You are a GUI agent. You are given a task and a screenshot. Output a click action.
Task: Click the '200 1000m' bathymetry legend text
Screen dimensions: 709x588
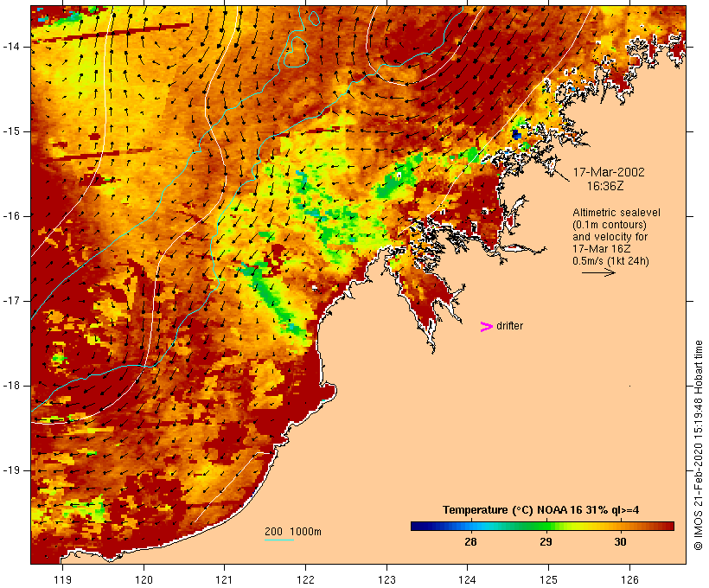[293, 532]
